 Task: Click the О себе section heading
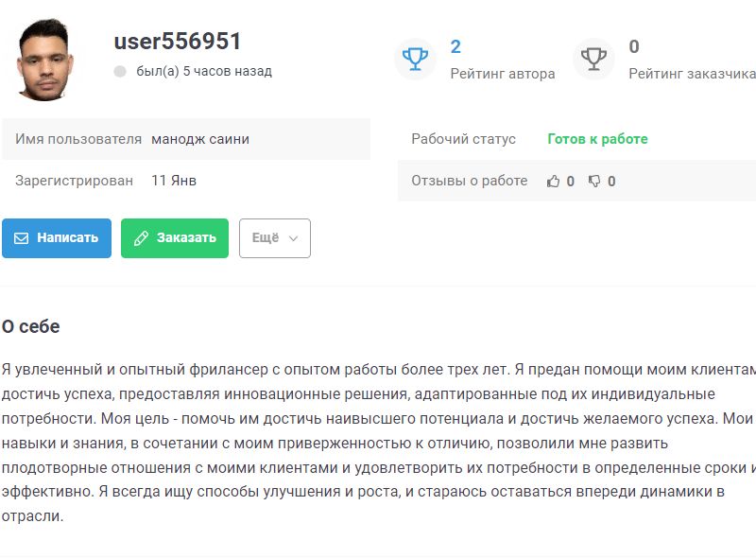tap(30, 327)
